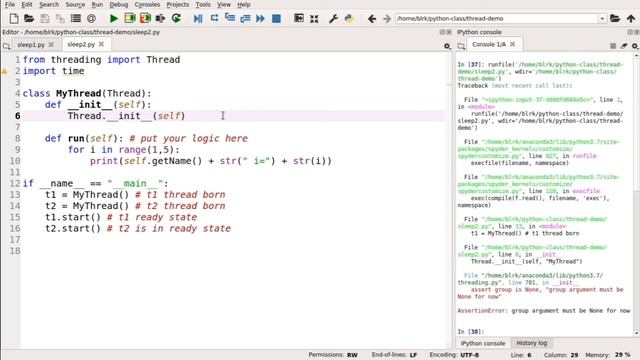The image size is (640, 360).
Task: Go forward with right arrow
Action: pos(387,18)
